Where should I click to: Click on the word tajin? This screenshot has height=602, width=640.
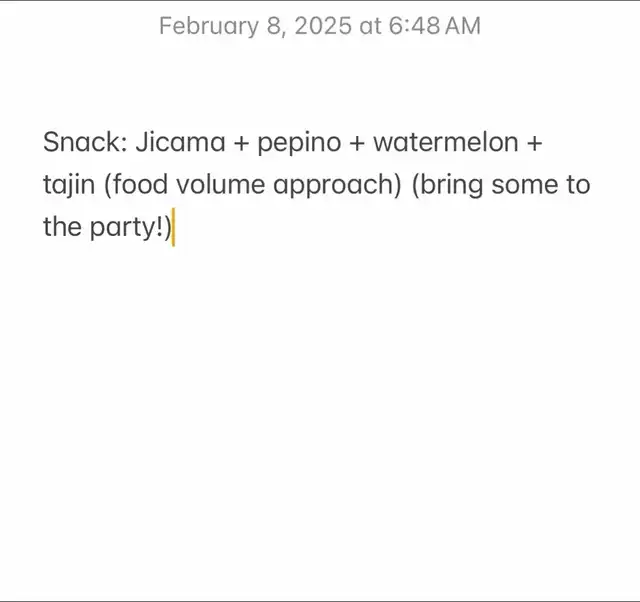point(68,185)
